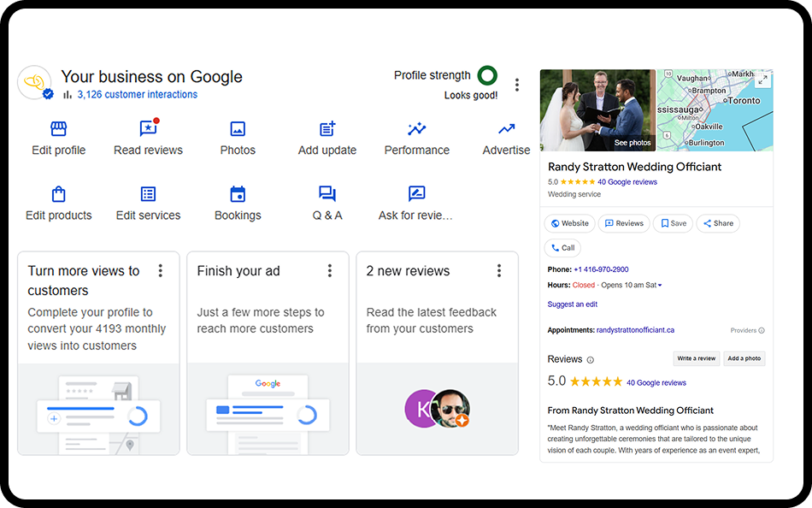812x508 pixels.
Task: Click the Profile strength green ring
Action: 487,75
